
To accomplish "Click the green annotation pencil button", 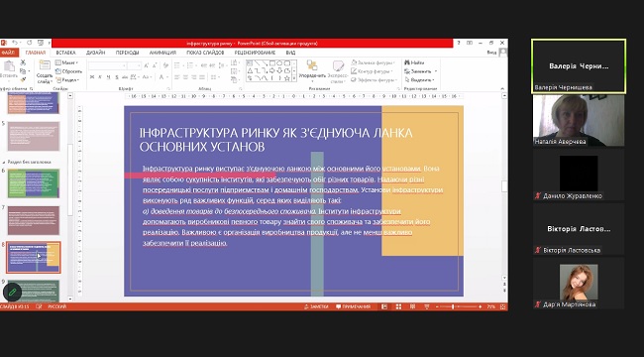I will tap(12, 293).
